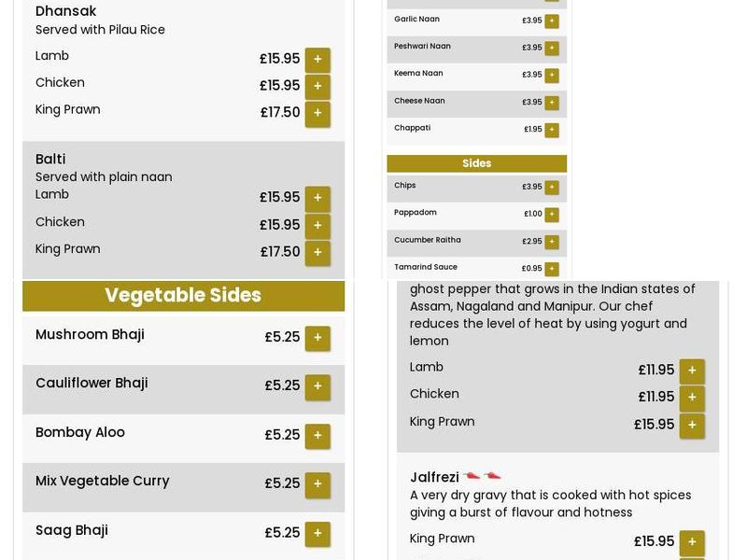Add Garlic Naan to order

pos(551,21)
